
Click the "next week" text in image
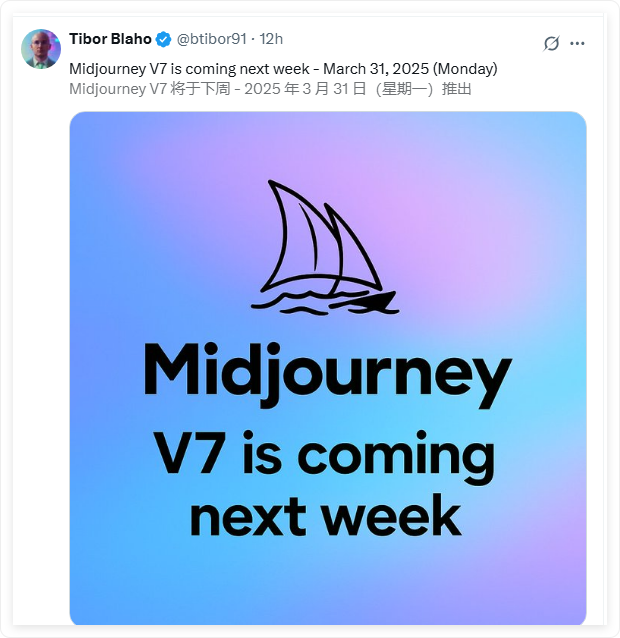325,516
